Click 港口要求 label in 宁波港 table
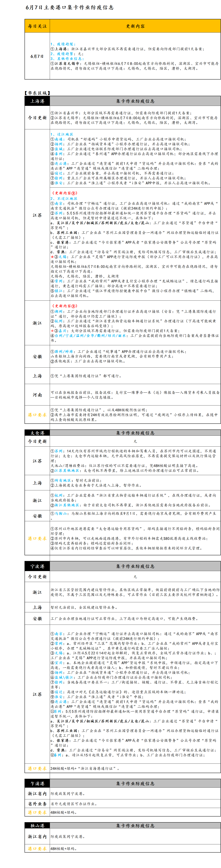Viewport: 221px width, 868px height. [37, 769]
